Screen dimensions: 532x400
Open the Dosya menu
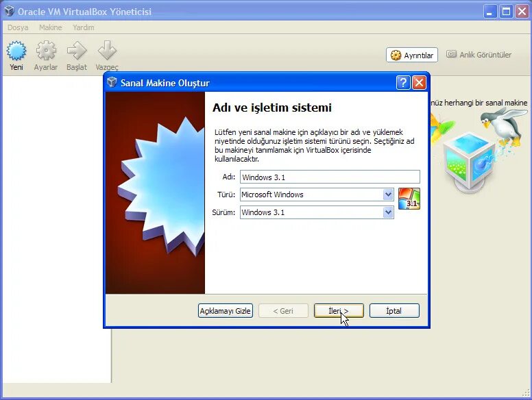18,27
